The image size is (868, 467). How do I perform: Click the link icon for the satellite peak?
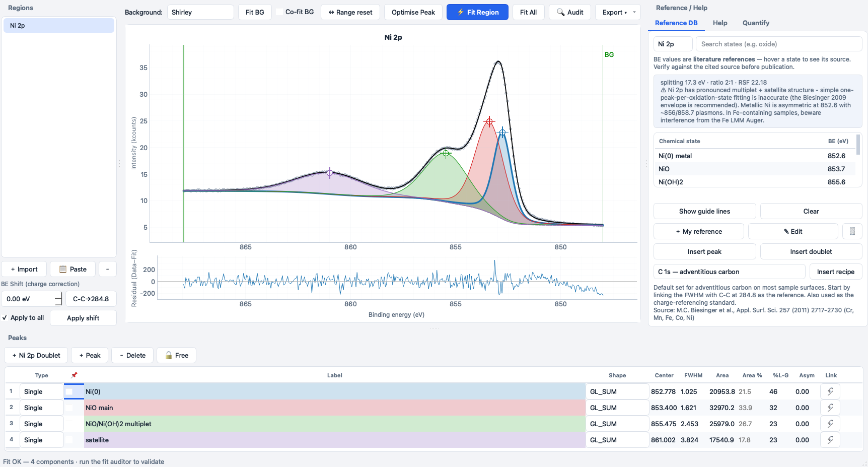tap(830, 440)
